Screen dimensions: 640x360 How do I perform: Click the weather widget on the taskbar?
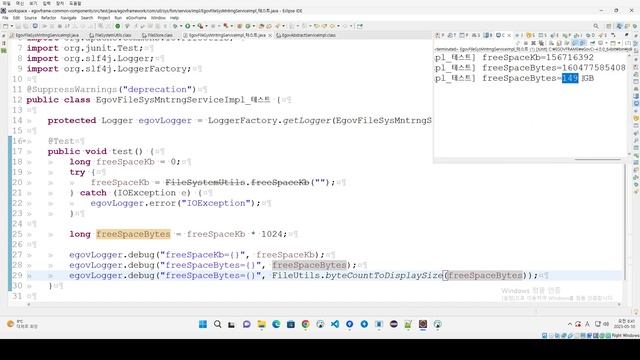[22, 324]
